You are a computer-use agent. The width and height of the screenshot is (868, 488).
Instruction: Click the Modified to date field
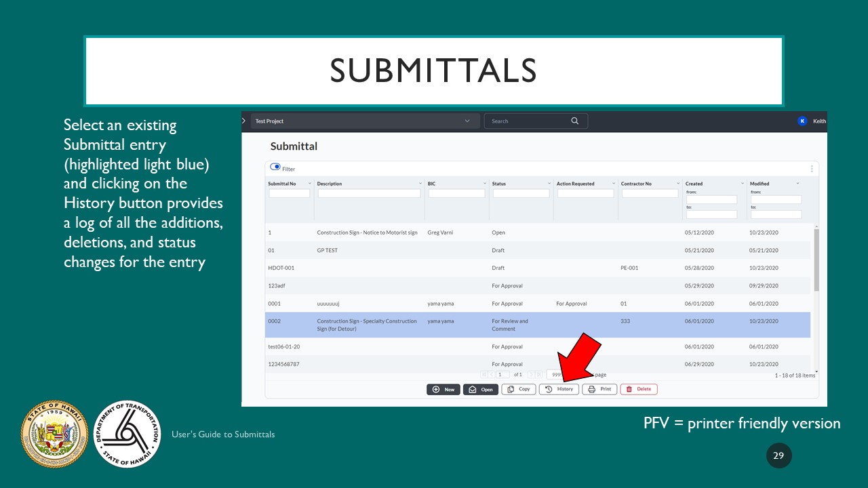tap(776, 214)
